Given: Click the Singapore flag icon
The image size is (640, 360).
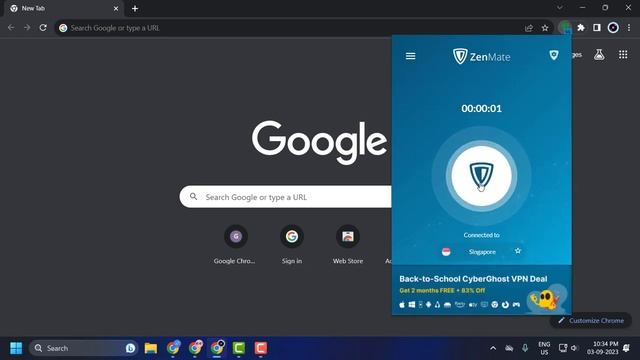Looking at the screenshot, I should (446, 252).
